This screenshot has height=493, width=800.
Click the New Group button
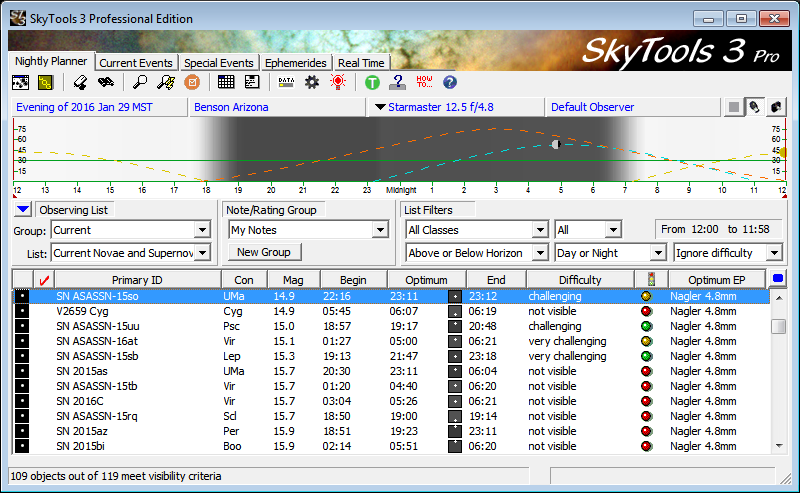(263, 253)
